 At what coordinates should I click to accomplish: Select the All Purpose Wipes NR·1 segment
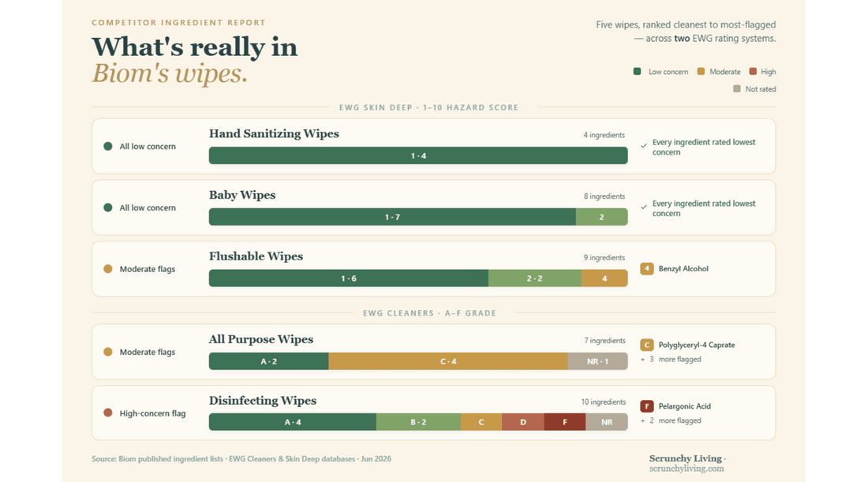pos(598,361)
